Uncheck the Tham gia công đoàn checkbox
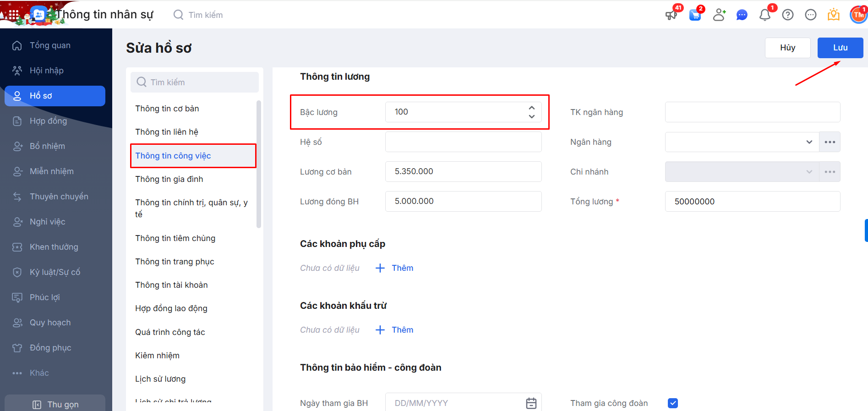Screen dimensions: 868x411 click(673, 403)
